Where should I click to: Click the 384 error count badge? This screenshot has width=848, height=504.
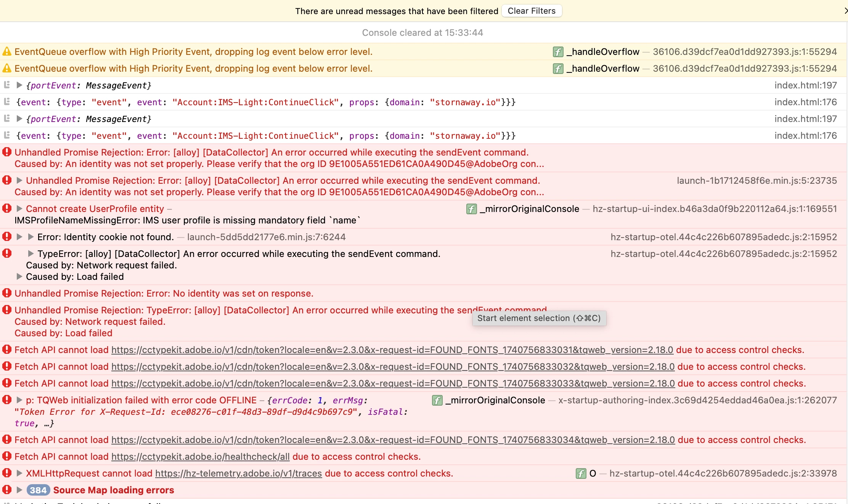pos(38,490)
